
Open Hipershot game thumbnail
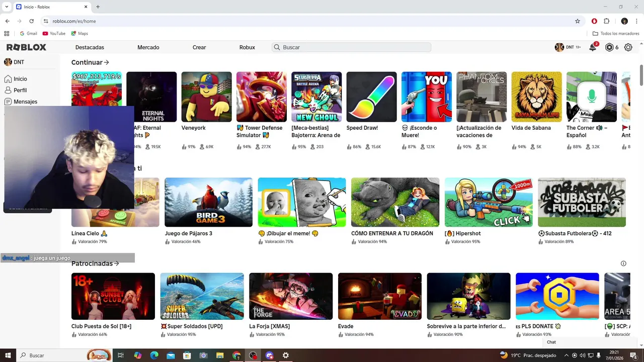[489, 202]
